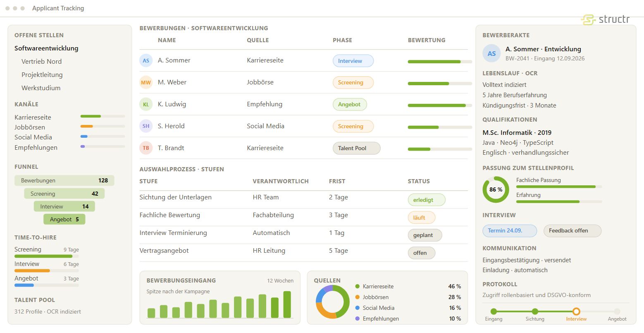Select the SH avatar beside S. Herold
Viewport: 644px width, 333px height.
(146, 126)
